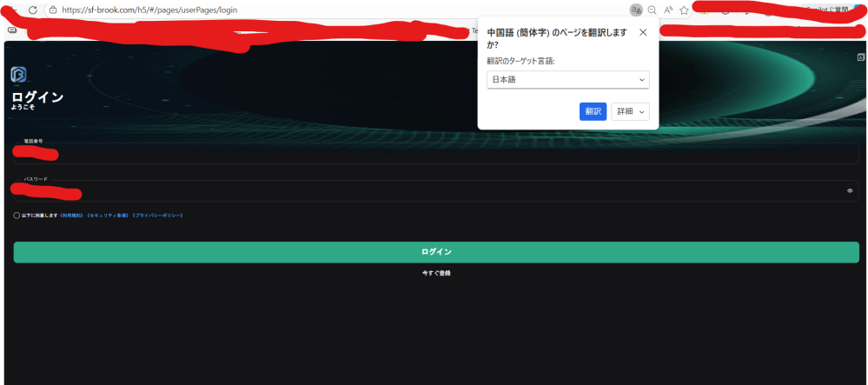Click the browser refresh icon

click(x=32, y=10)
